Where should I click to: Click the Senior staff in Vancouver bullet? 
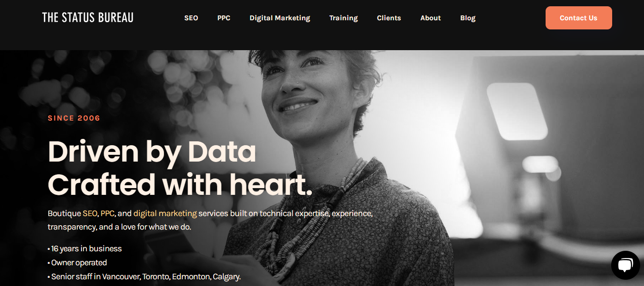click(x=144, y=277)
